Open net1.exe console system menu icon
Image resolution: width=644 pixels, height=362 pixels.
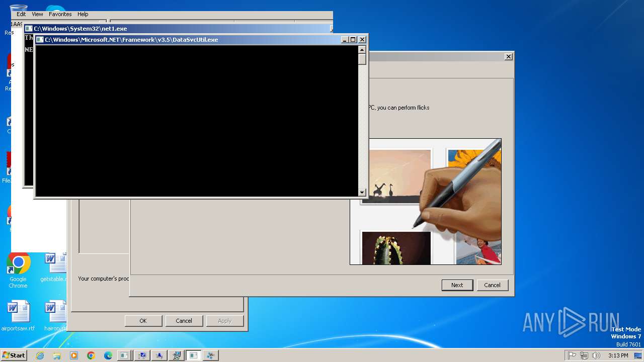click(29, 29)
